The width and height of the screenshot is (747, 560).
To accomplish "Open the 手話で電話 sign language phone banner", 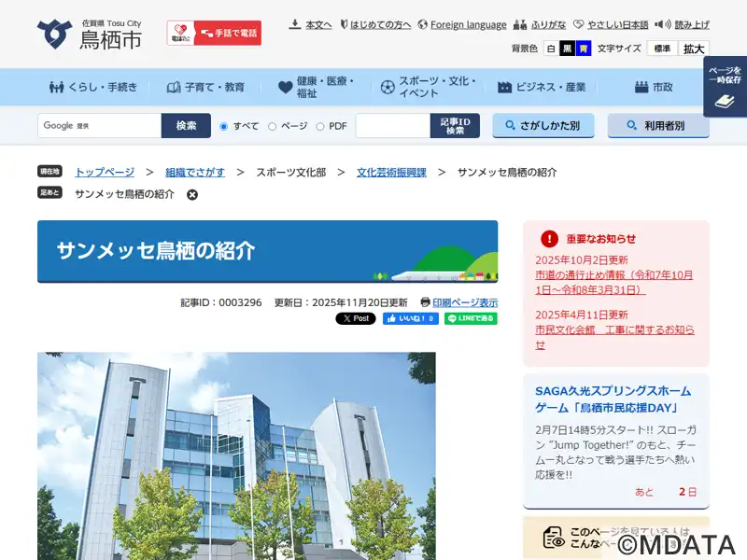I will point(214,33).
